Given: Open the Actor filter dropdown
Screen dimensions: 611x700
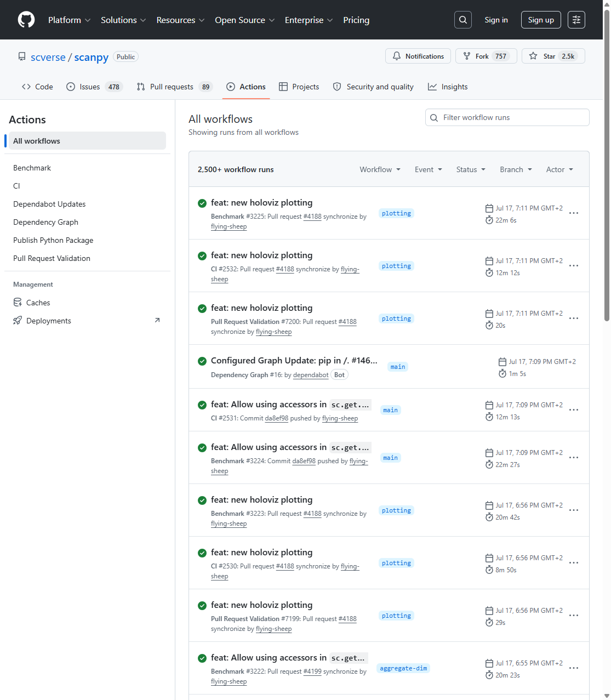Looking at the screenshot, I should (x=559, y=169).
